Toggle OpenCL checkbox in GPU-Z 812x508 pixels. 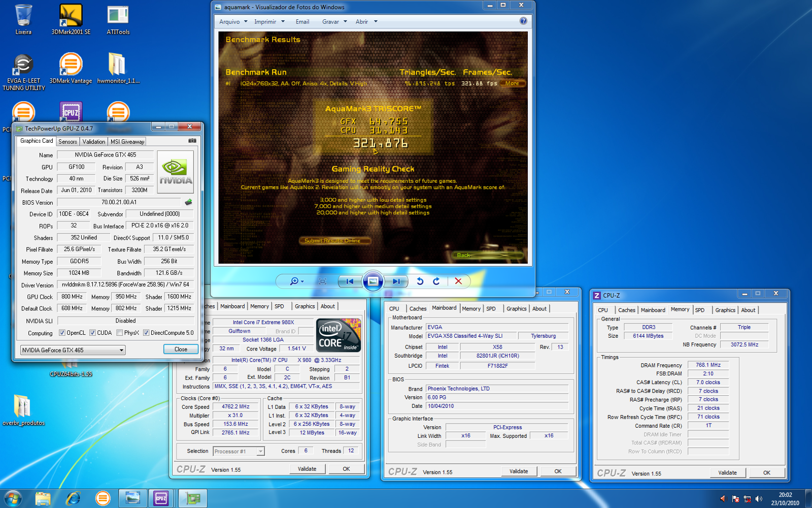pos(62,333)
